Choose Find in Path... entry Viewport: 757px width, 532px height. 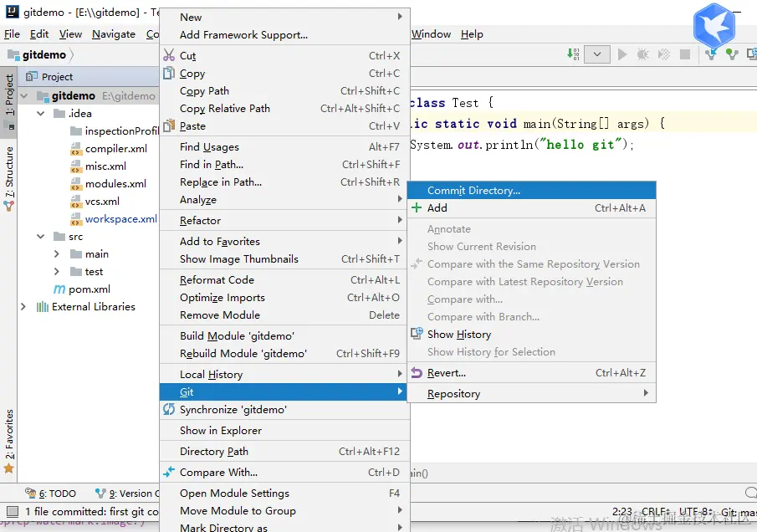[x=285, y=165]
